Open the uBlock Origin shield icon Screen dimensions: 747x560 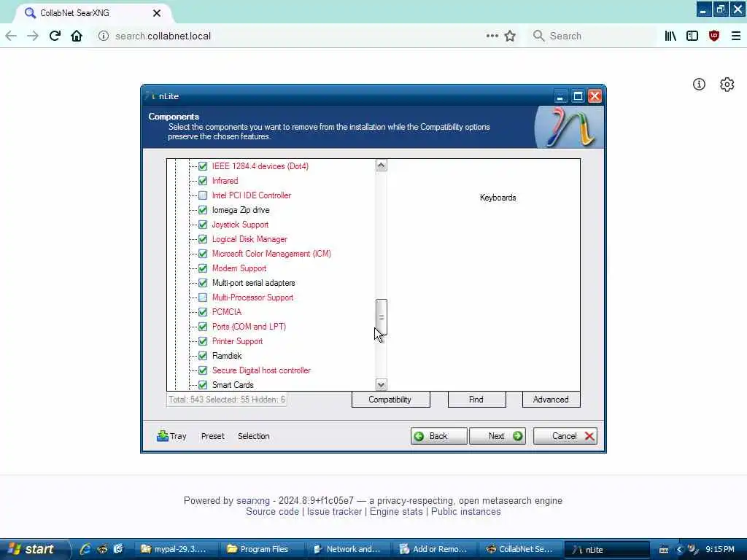[714, 36]
